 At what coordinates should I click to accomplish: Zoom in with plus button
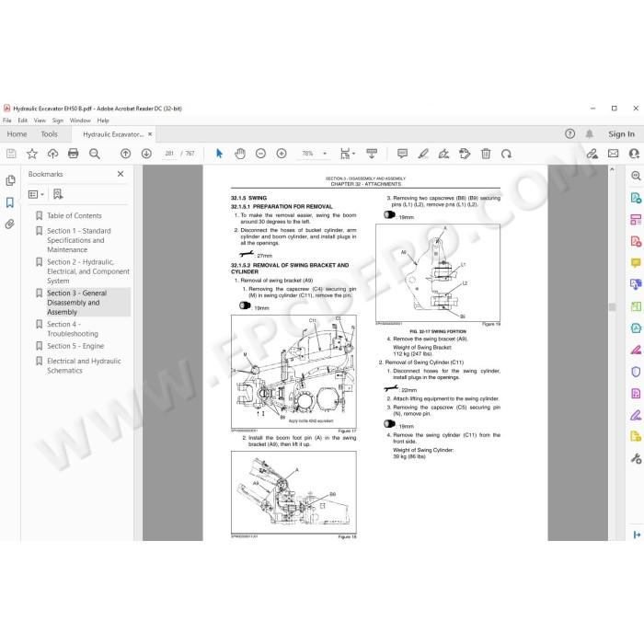tap(282, 154)
